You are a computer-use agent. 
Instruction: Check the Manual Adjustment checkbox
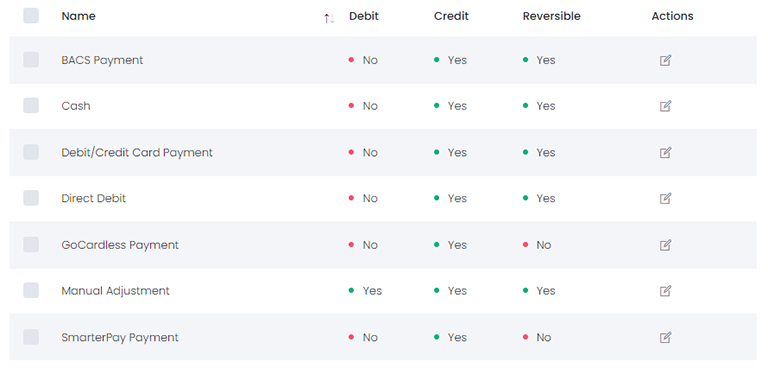(x=31, y=290)
